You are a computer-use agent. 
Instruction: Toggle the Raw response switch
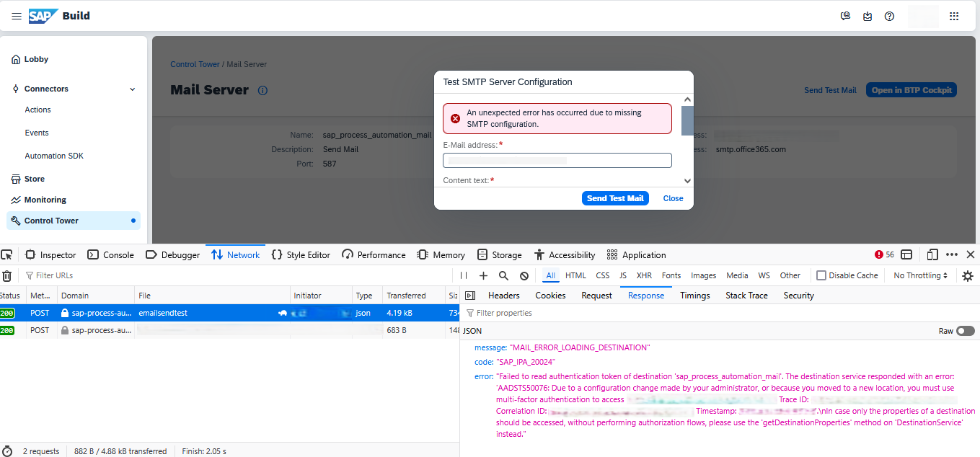966,331
